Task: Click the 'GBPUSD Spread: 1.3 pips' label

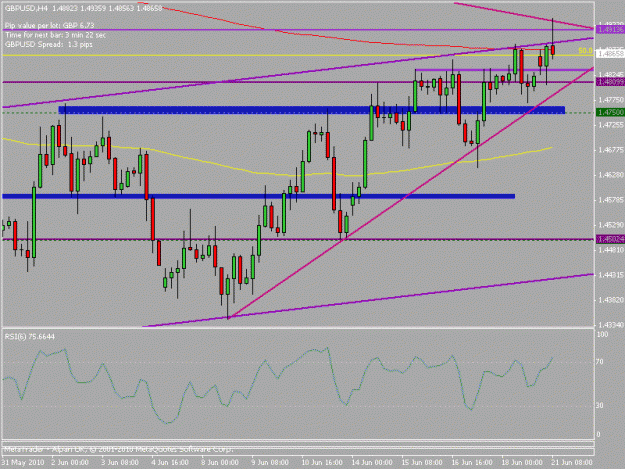Action: 49,44
